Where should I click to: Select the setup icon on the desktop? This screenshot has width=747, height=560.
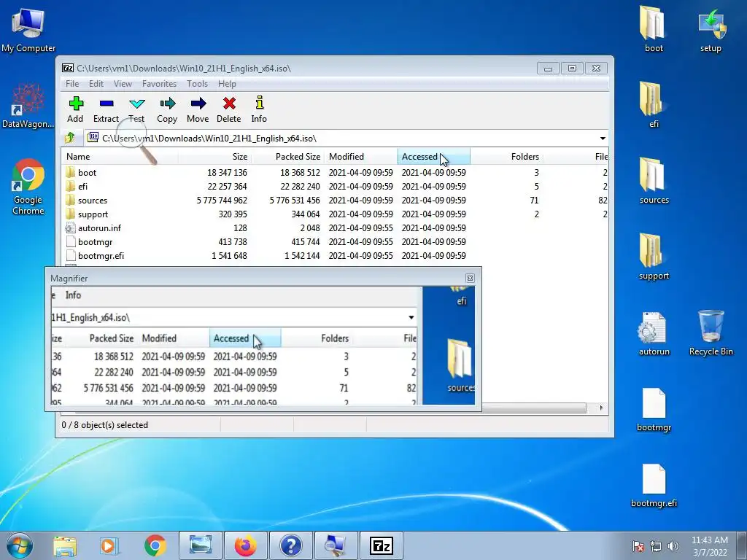(711, 30)
